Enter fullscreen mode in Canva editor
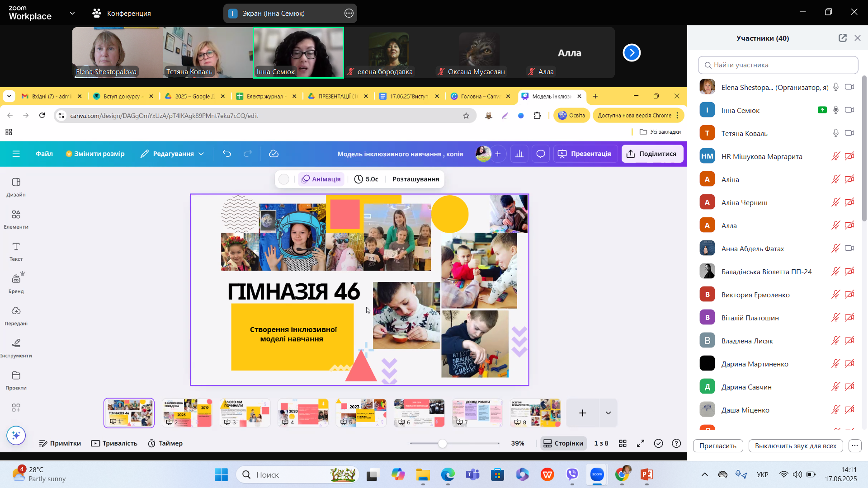868x488 pixels. [x=641, y=443]
